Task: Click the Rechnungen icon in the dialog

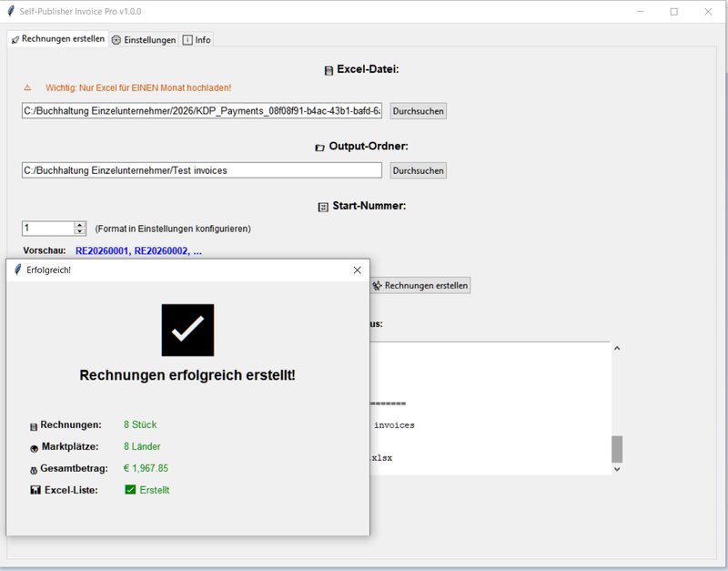Action: [x=34, y=425]
